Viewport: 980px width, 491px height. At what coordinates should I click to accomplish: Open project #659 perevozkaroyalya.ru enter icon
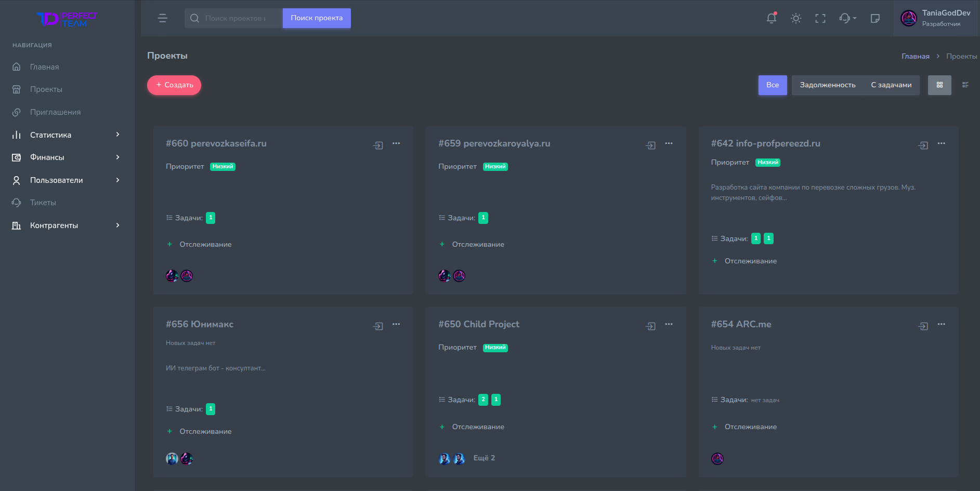click(650, 145)
